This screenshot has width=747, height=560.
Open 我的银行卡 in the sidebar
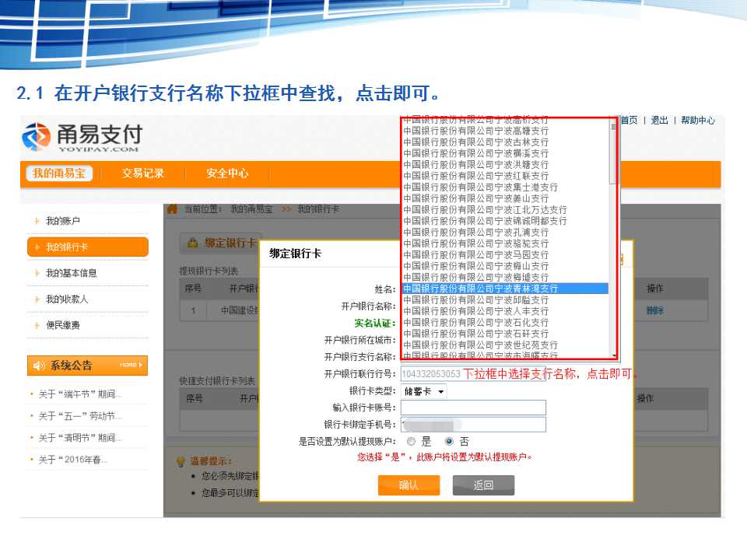[x=88, y=247]
